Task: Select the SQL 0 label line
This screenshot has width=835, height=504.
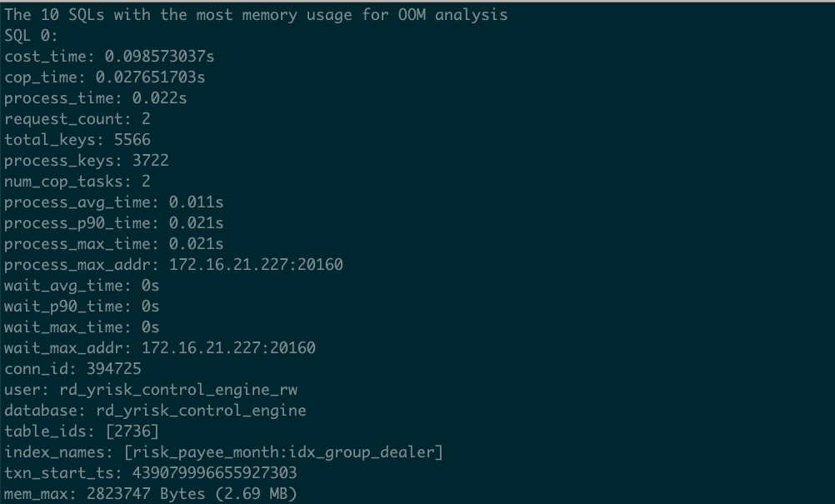Action: point(31,36)
